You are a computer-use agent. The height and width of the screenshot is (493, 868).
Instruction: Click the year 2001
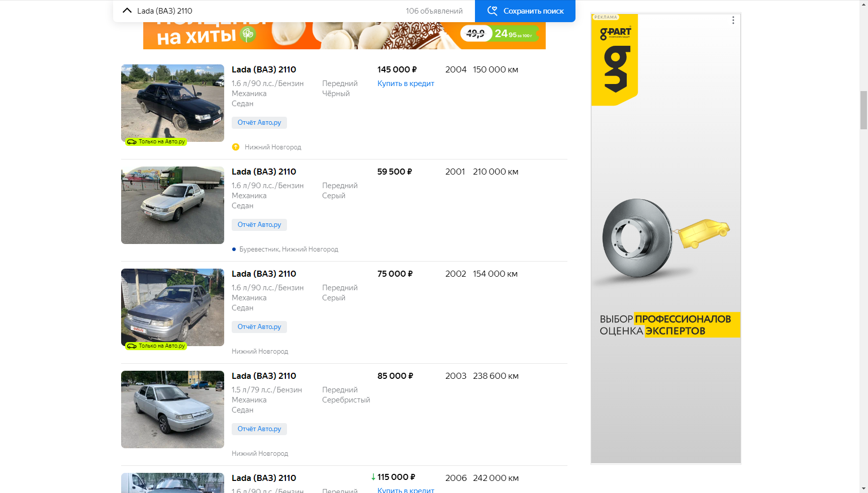click(x=455, y=172)
